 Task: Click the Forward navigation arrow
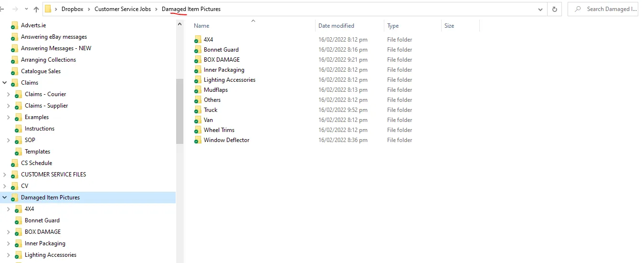coord(15,9)
